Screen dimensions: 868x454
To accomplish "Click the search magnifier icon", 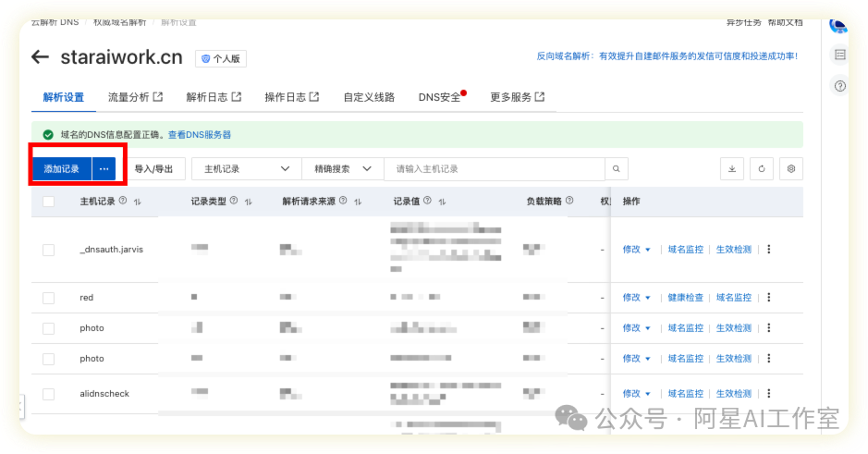I will (617, 169).
